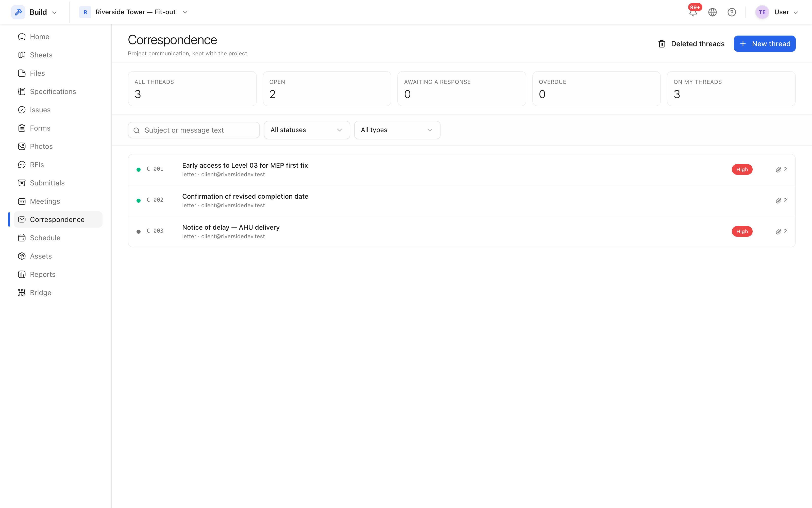Click the Assets cube icon
Screen dimensions: 812x508
(22, 256)
